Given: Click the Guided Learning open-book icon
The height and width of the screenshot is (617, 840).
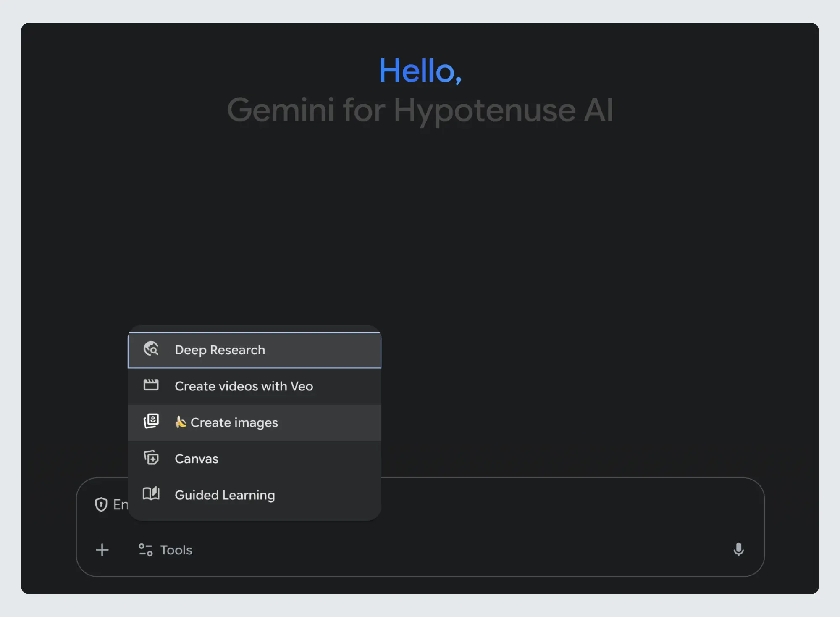Looking at the screenshot, I should [151, 493].
